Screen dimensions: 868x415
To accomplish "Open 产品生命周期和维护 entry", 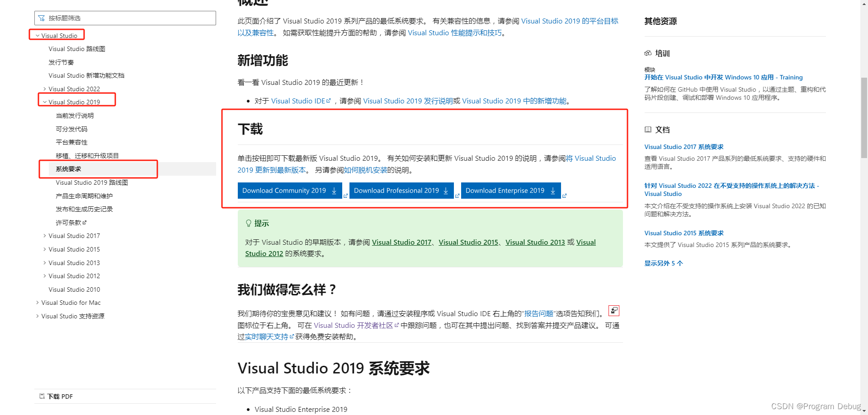I will [x=84, y=196].
